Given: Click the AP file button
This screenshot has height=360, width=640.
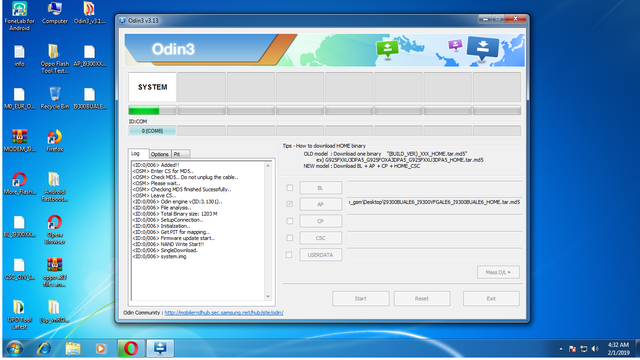Looking at the screenshot, I should click(320, 204).
